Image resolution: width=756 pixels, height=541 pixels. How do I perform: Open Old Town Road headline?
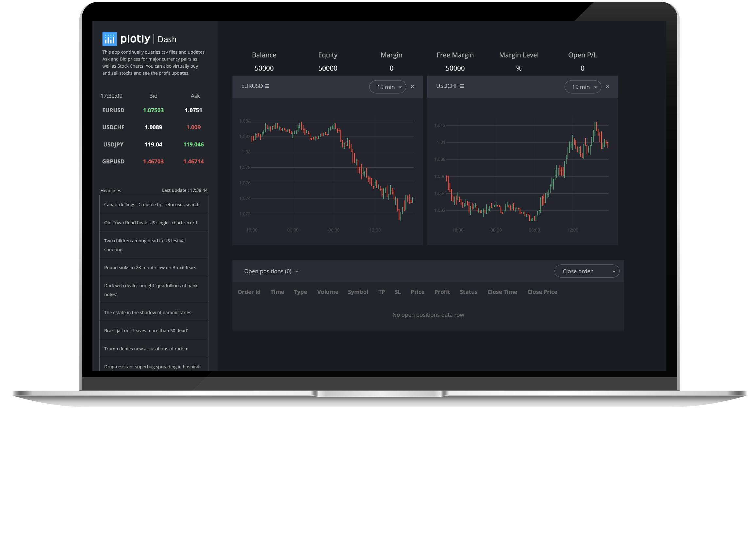(151, 223)
